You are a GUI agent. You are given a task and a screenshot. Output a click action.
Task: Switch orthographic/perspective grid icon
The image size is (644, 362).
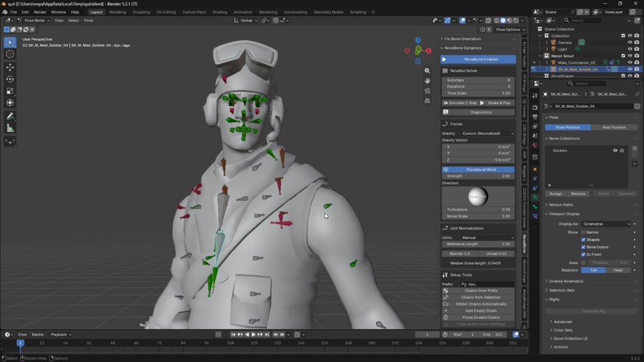coord(427,101)
